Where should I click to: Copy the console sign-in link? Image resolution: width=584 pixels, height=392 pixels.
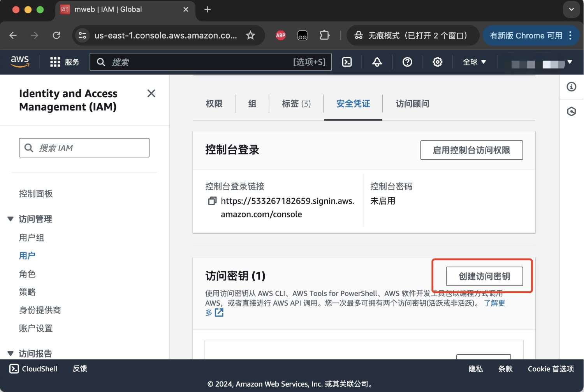point(212,201)
